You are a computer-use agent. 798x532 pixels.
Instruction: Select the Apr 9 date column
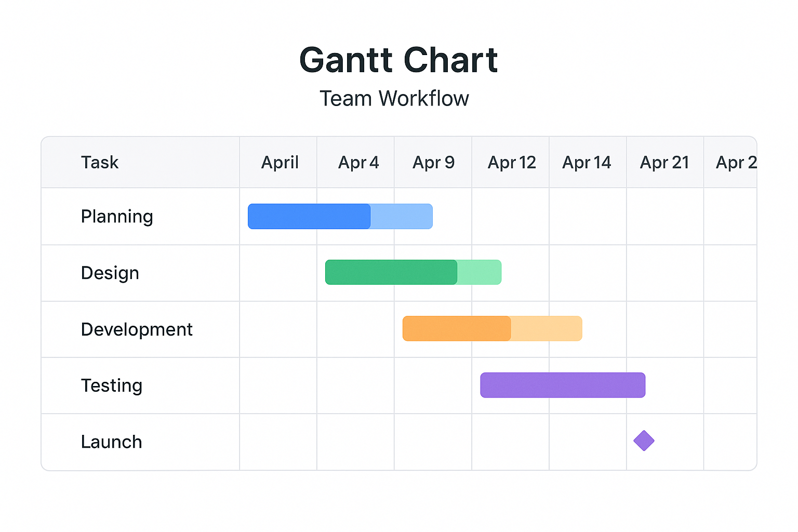(x=433, y=163)
